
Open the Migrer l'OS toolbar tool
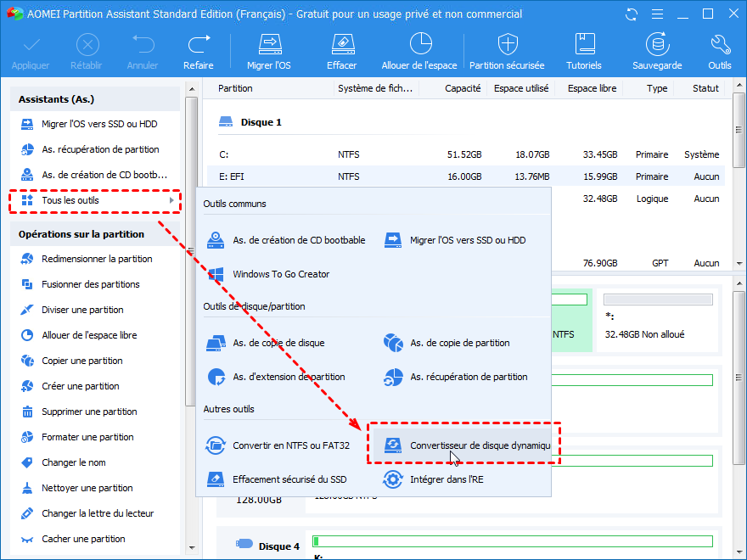[269, 52]
